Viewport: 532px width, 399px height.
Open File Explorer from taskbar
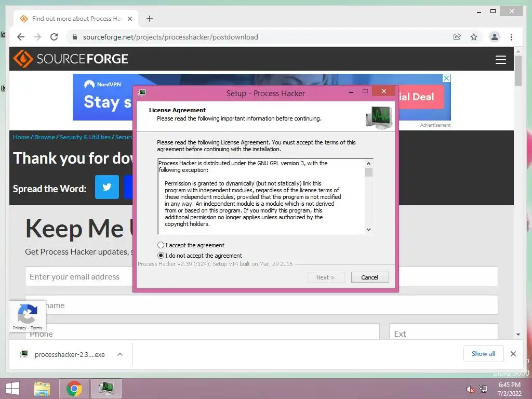tap(42, 389)
